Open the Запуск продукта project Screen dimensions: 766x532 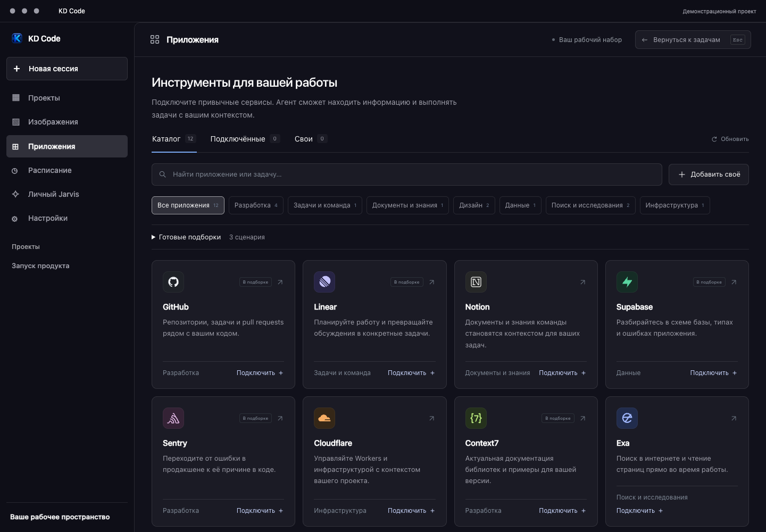[x=40, y=266]
